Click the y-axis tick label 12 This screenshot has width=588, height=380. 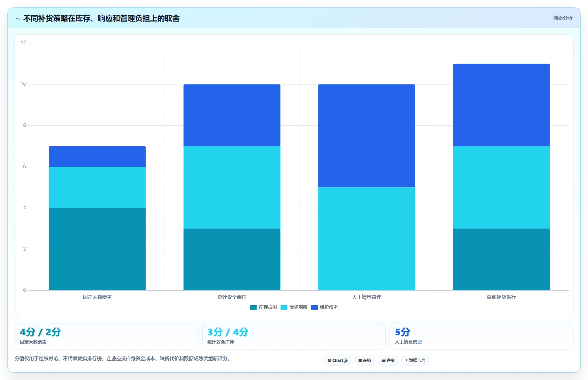23,43
